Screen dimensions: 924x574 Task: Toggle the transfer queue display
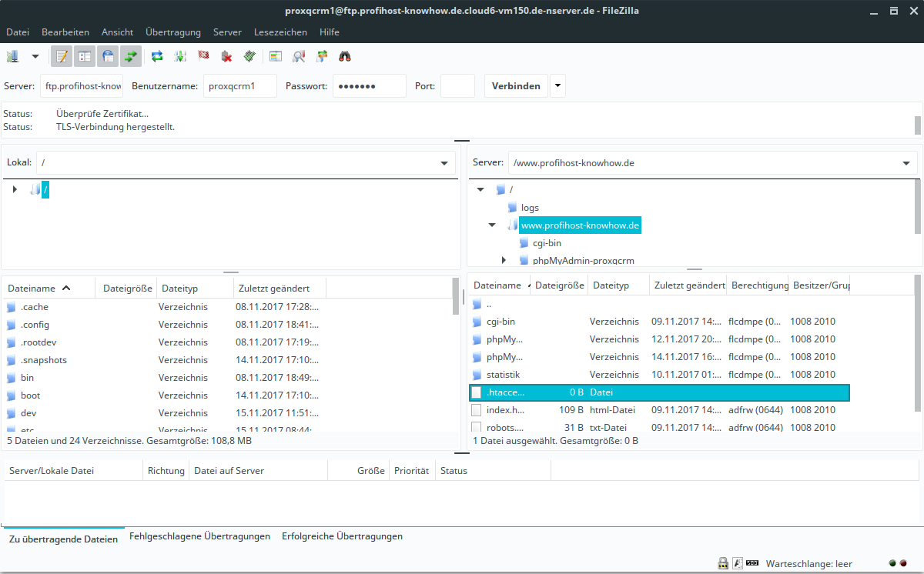click(x=131, y=56)
